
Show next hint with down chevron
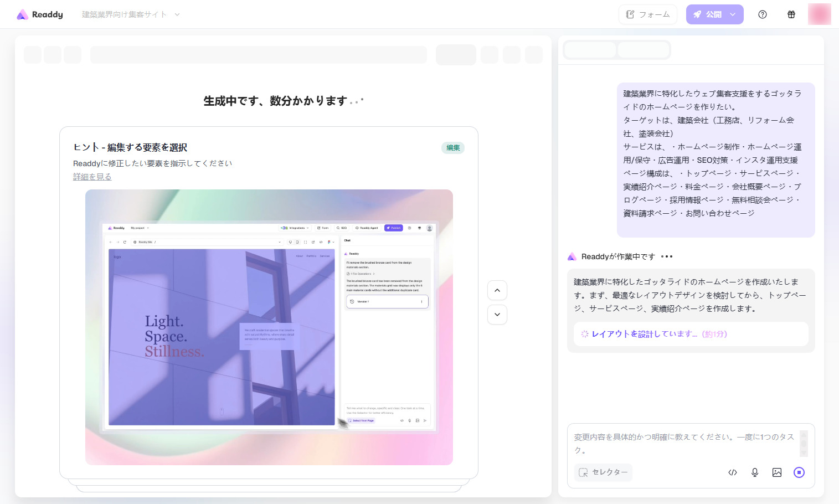(497, 315)
